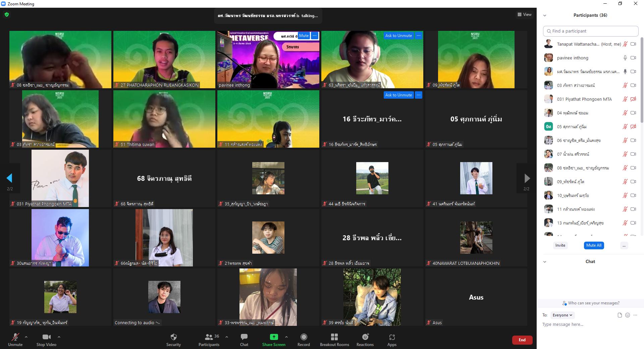Ask participant 63 to unmute
The image size is (644, 349).
(398, 36)
